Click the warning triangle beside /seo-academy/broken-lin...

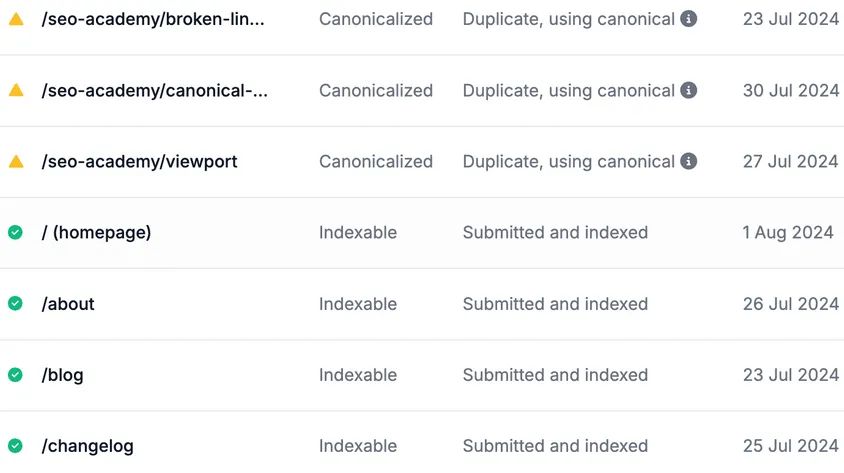pos(16,19)
